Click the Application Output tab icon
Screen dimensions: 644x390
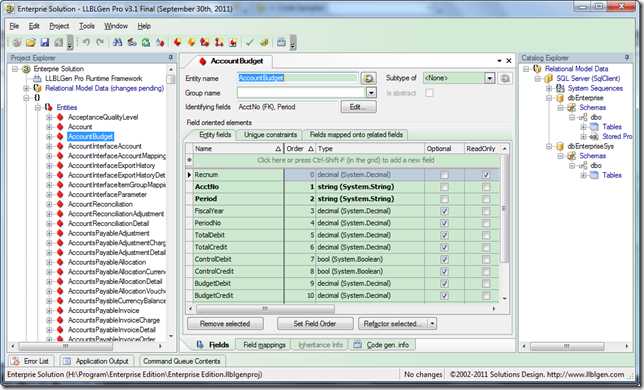(x=66, y=361)
